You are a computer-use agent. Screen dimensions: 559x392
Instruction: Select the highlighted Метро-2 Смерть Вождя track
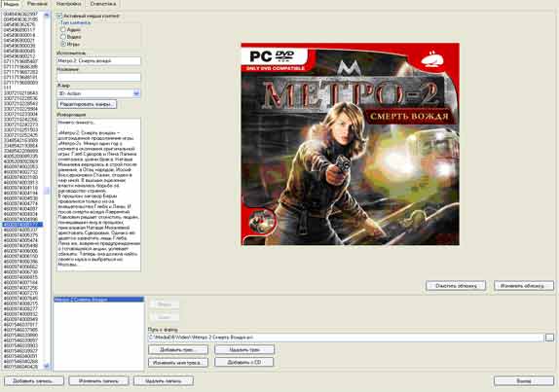pyautogui.click(x=98, y=300)
